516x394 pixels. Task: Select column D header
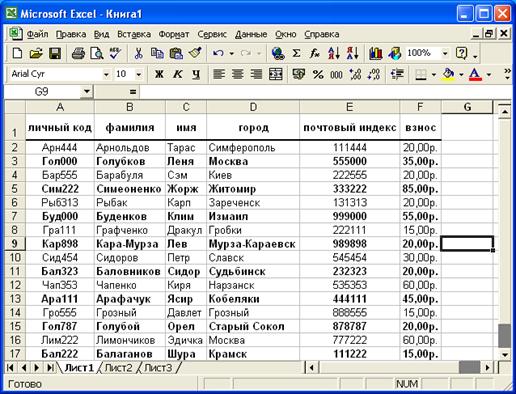[x=253, y=107]
